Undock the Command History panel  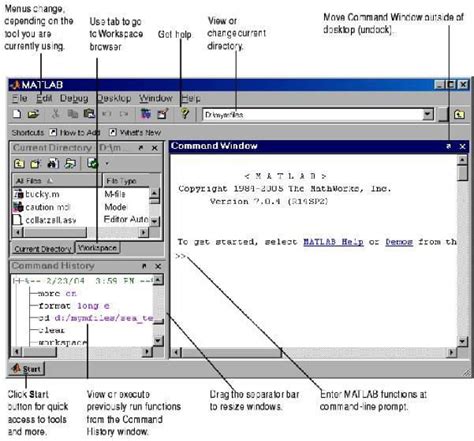click(x=144, y=266)
